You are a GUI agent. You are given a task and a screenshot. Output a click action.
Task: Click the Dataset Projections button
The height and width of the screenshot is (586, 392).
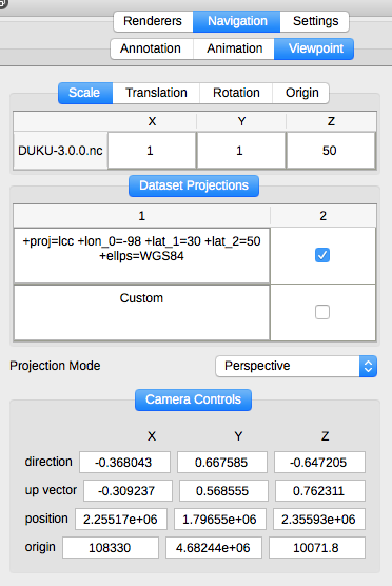[x=194, y=186]
